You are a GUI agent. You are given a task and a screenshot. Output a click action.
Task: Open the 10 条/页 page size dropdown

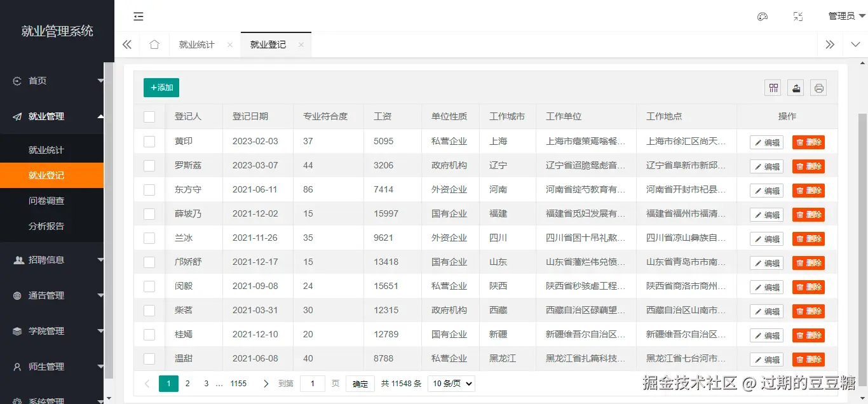(451, 383)
